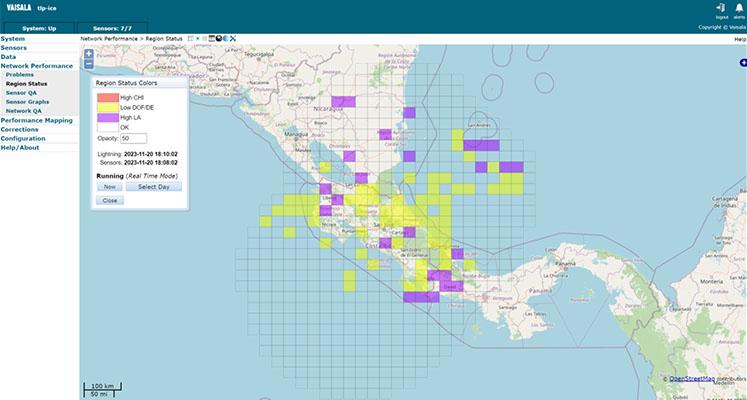Open the Sensors menu
Image resolution: width=747 pixels, height=400 pixels.
click(x=14, y=48)
